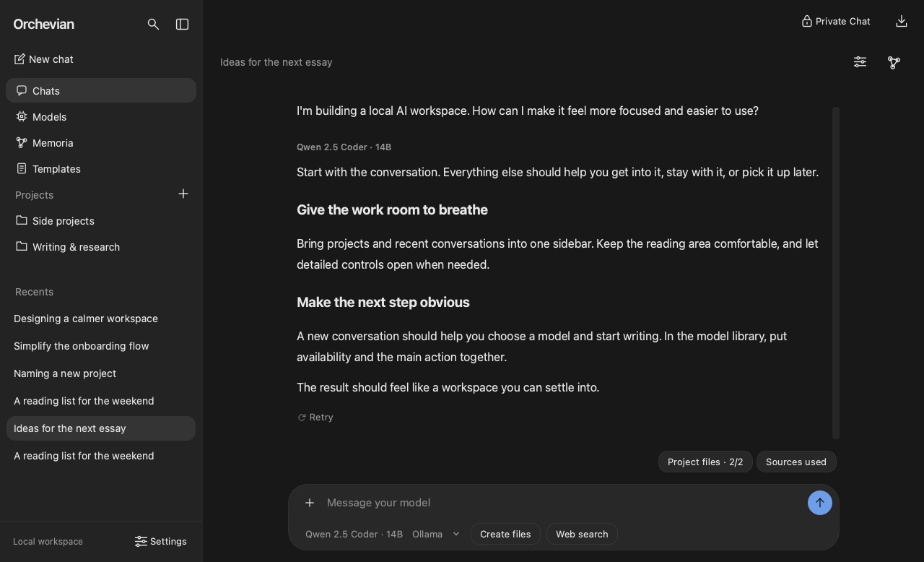Add a new project with plus icon

183,194
